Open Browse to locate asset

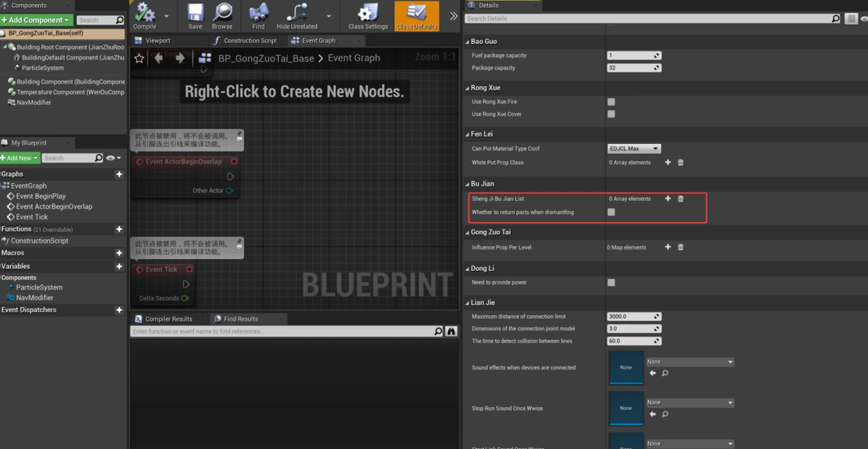pos(222,14)
